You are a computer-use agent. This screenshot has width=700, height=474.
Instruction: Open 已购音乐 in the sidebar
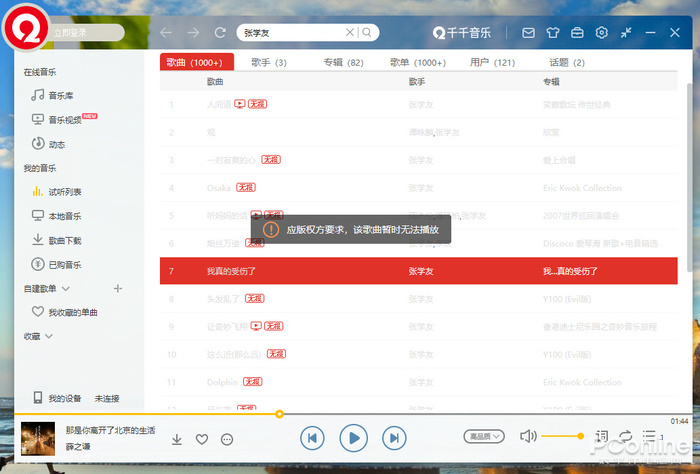tap(57, 265)
